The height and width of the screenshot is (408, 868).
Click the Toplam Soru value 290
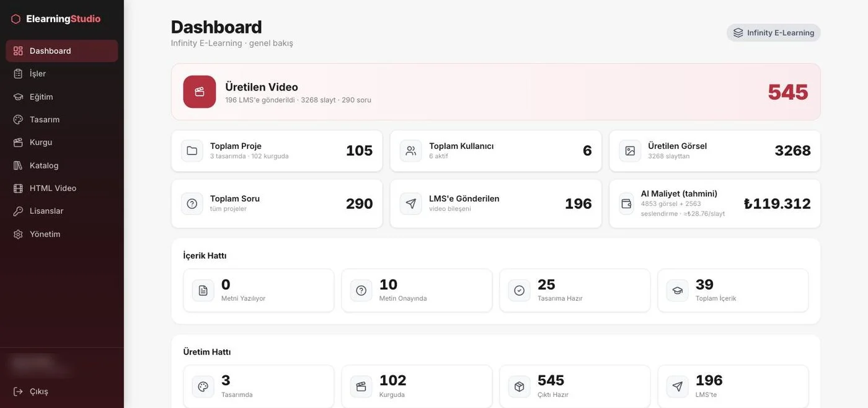360,203
